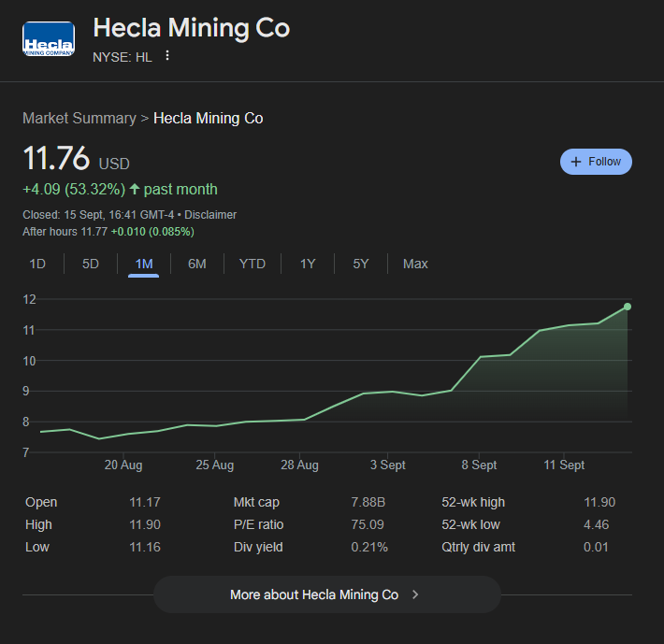
Task: Click the 3 Sept axis label
Action: [x=388, y=465]
